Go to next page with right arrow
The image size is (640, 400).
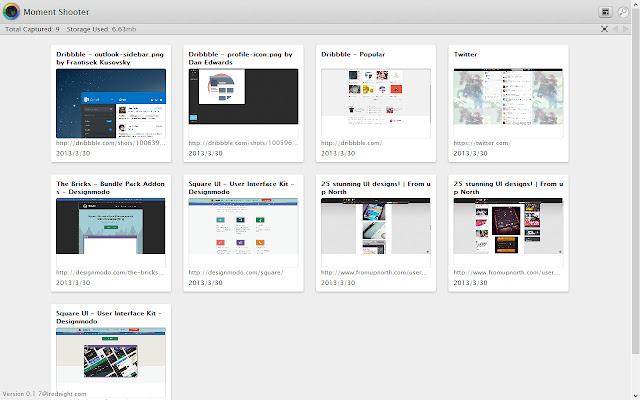click(x=625, y=29)
